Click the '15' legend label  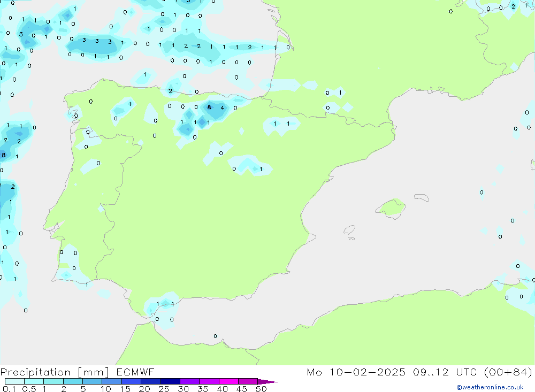(125, 389)
